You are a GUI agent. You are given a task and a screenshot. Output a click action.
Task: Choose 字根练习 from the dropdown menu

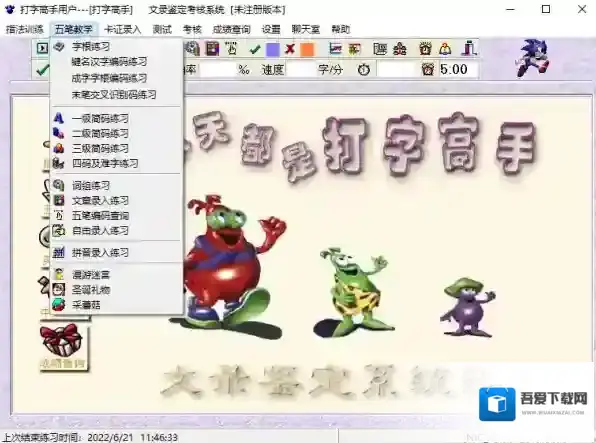[116, 47]
